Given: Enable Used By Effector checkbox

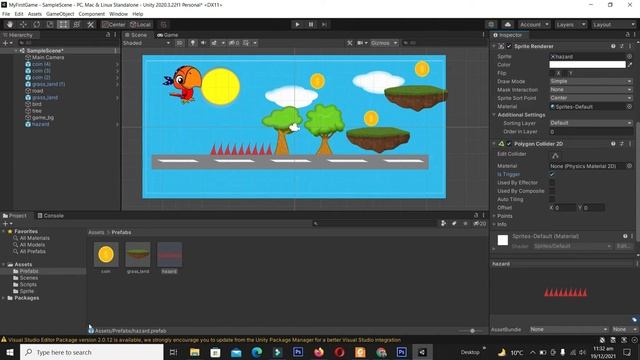Looking at the screenshot, I should 552,182.
